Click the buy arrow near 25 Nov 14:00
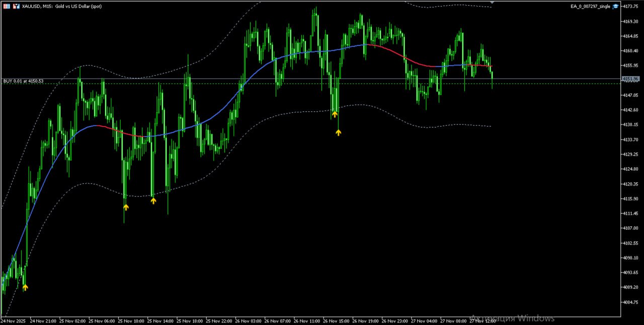The width and height of the screenshot is (644, 325). tap(153, 201)
